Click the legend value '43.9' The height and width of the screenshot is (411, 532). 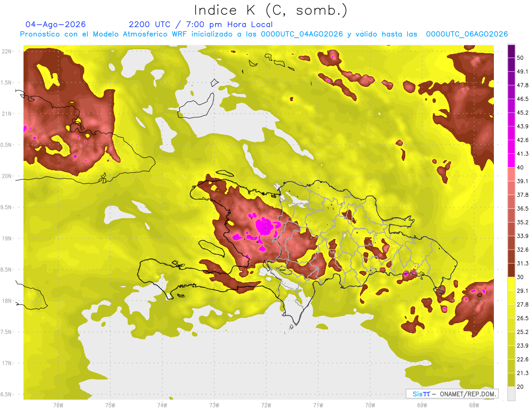tap(522, 126)
